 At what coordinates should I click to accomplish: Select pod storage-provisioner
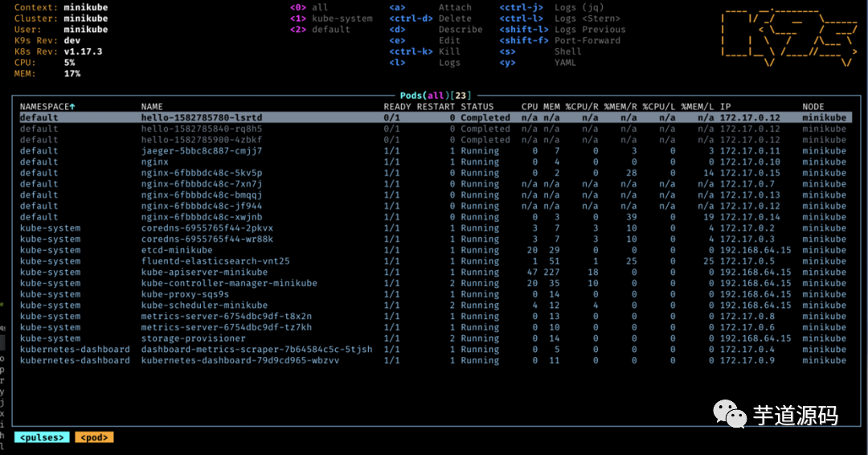(x=436, y=338)
